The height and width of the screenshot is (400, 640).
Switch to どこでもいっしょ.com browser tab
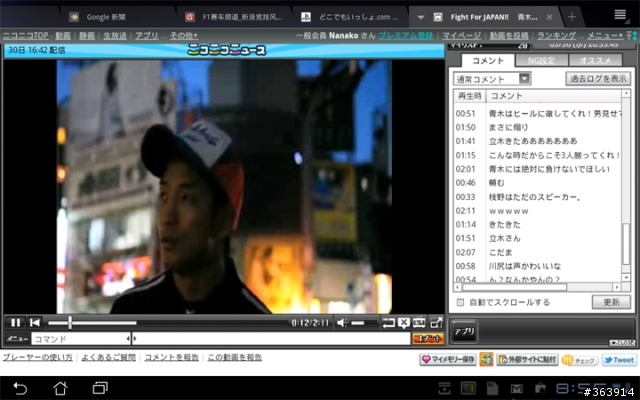click(350, 17)
